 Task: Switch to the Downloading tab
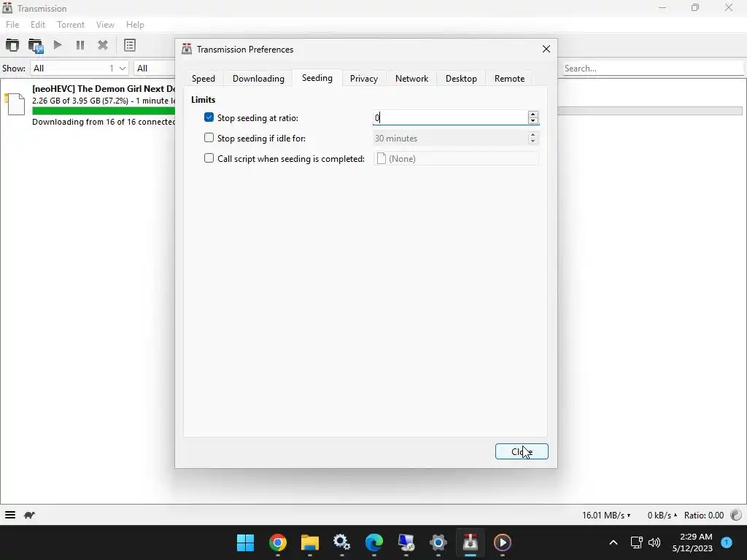(x=258, y=79)
